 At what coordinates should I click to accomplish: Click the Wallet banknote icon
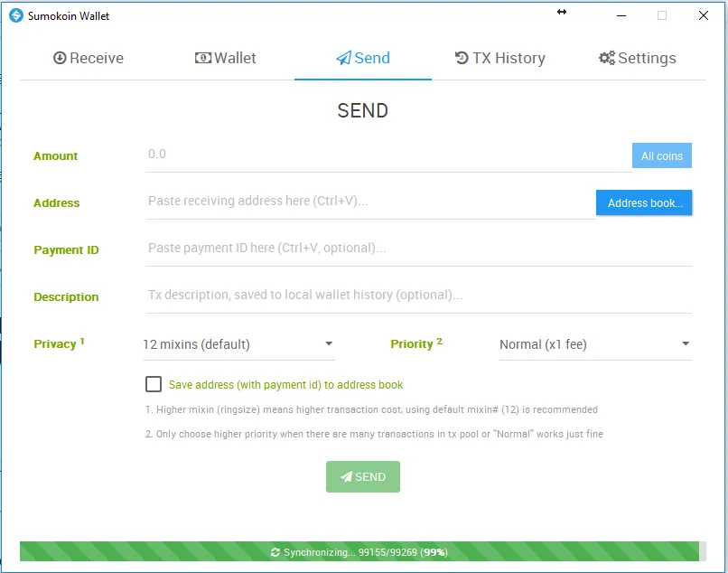tap(203, 58)
